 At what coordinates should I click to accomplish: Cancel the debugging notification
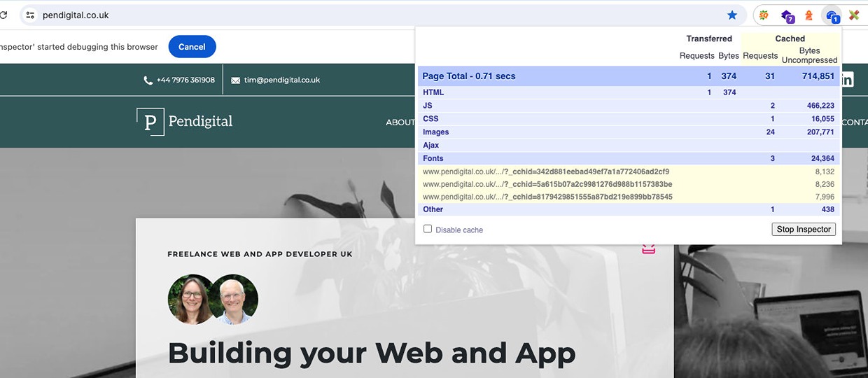tap(192, 47)
